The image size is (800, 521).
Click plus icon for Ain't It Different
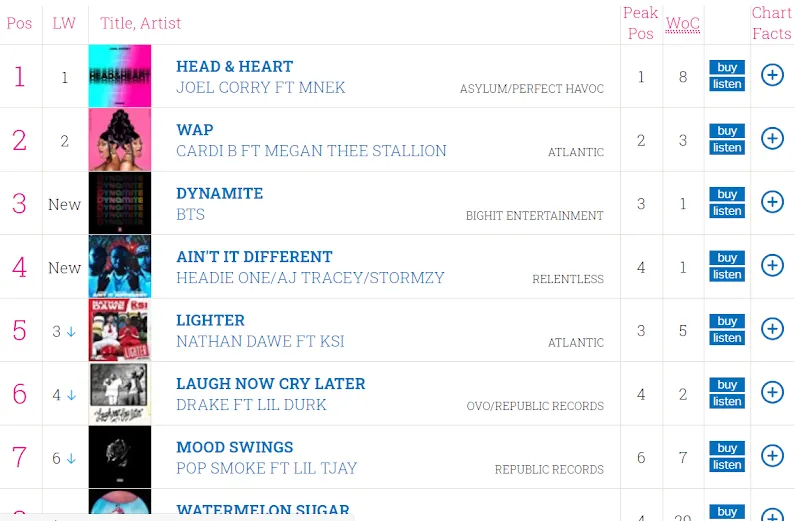[x=772, y=265]
